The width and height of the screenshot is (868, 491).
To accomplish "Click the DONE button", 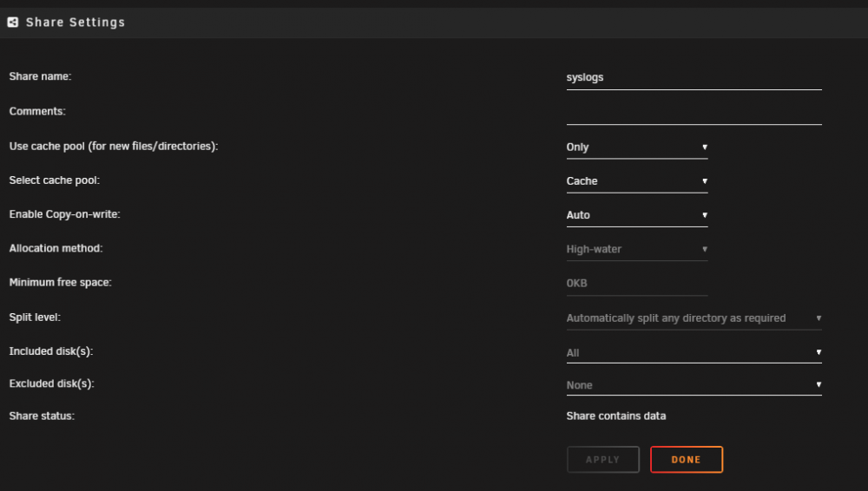I will pyautogui.click(x=687, y=460).
